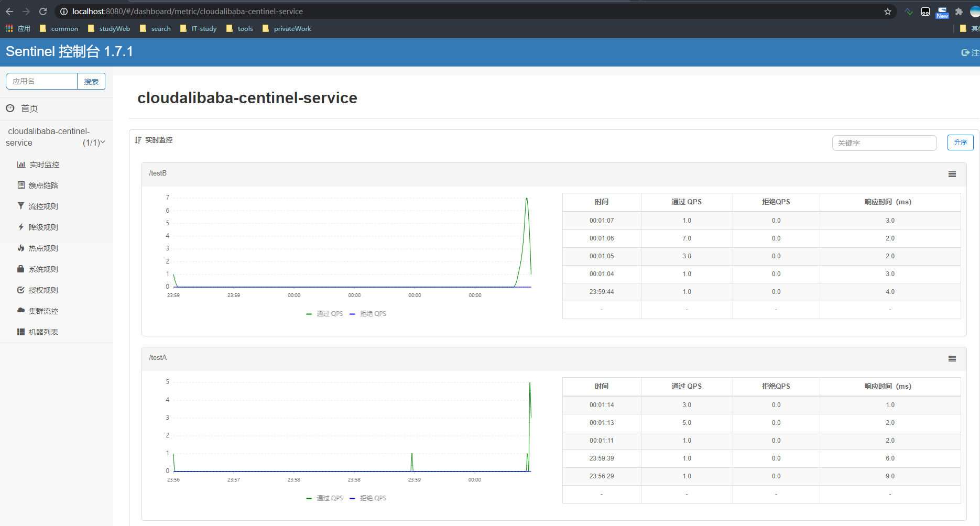Image resolution: width=980 pixels, height=526 pixels.
Task: Open the extensions puzzle icon
Action: (959, 12)
